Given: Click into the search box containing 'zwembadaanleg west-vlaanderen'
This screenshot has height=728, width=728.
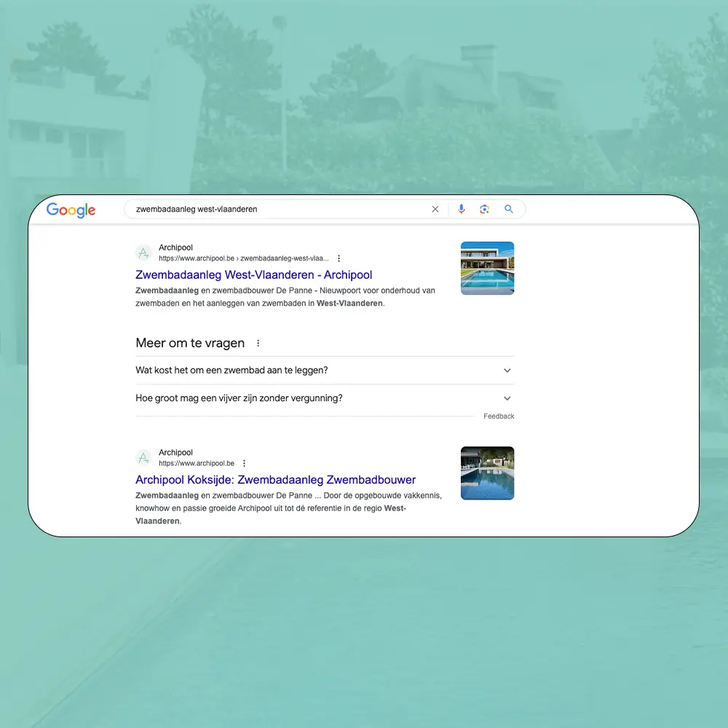Looking at the screenshot, I should pos(277,209).
